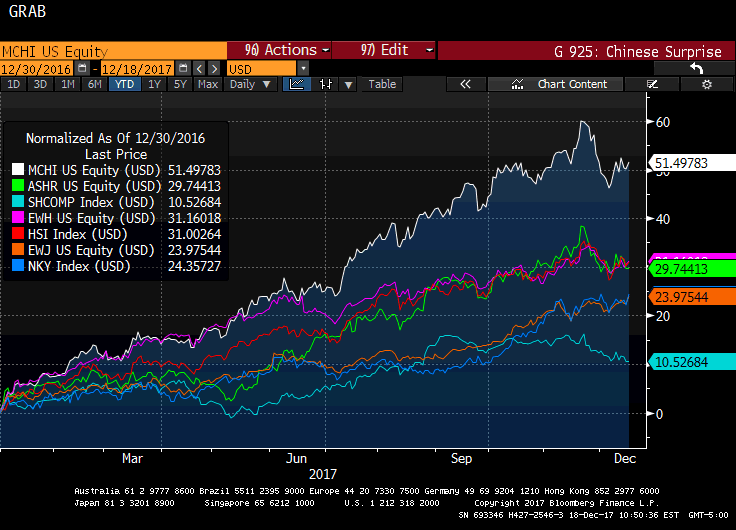Click the USD currency field

tap(261, 69)
